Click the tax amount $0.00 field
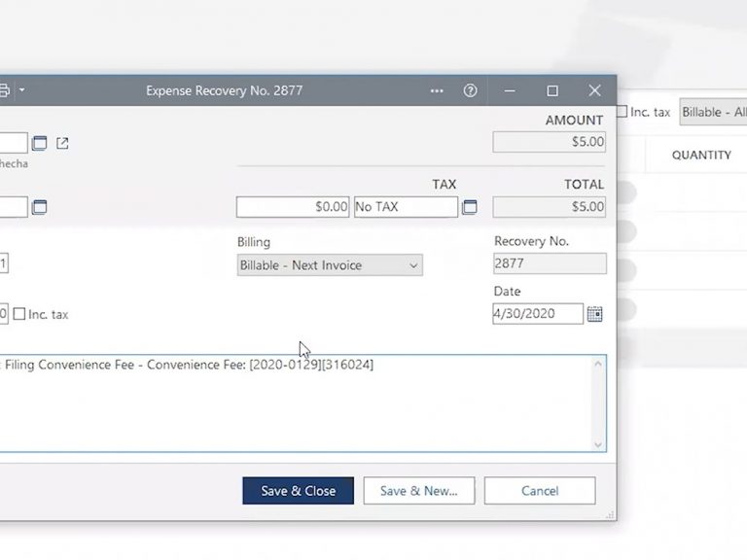This screenshot has height=560, width=747. tap(293, 207)
